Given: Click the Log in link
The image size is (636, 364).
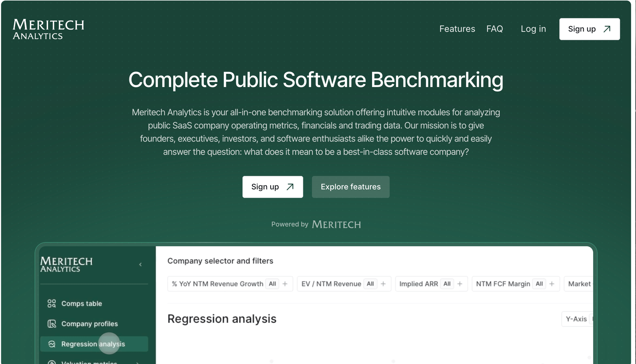Looking at the screenshot, I should pos(533,29).
